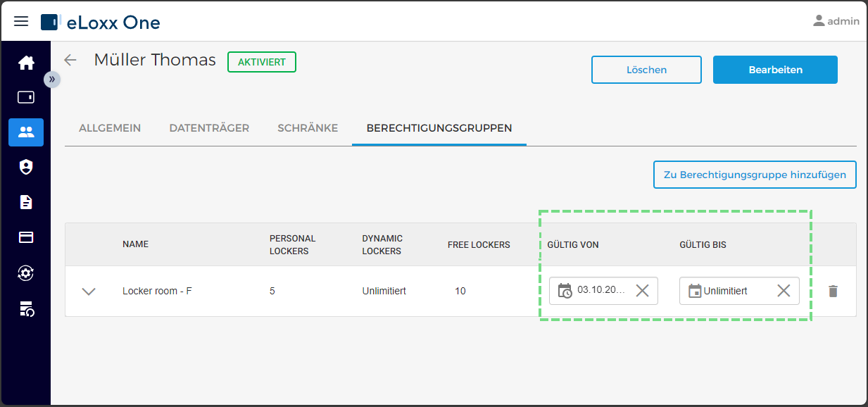
Task: Click the Gültig von date field
Action: click(603, 291)
